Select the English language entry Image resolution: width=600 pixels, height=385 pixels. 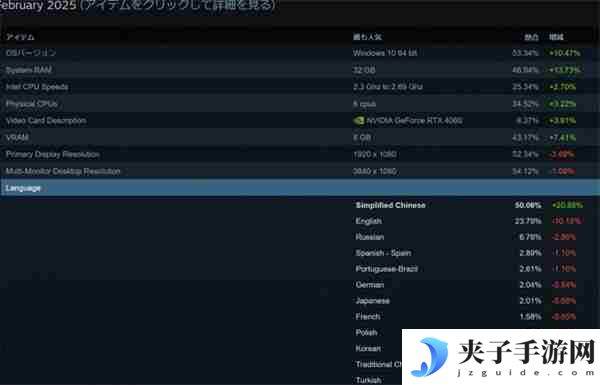coord(368,221)
